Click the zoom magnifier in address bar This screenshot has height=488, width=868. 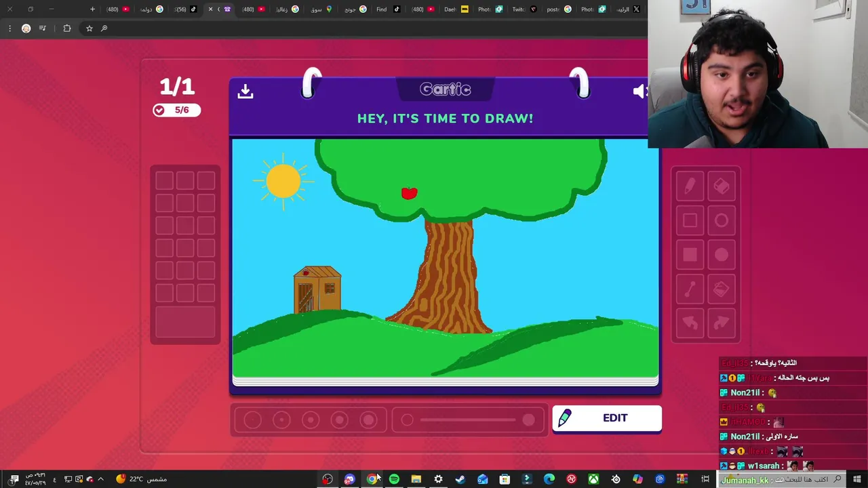coord(104,28)
